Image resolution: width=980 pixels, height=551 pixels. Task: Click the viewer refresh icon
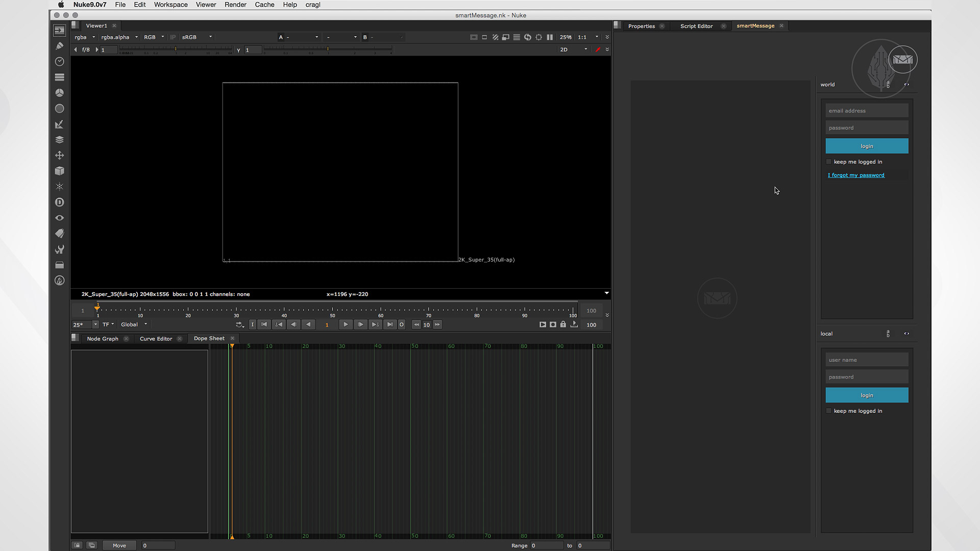click(x=528, y=37)
